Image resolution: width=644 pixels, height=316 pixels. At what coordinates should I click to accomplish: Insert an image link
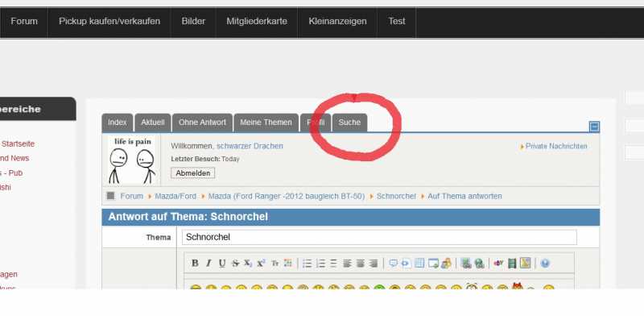tap(466, 263)
